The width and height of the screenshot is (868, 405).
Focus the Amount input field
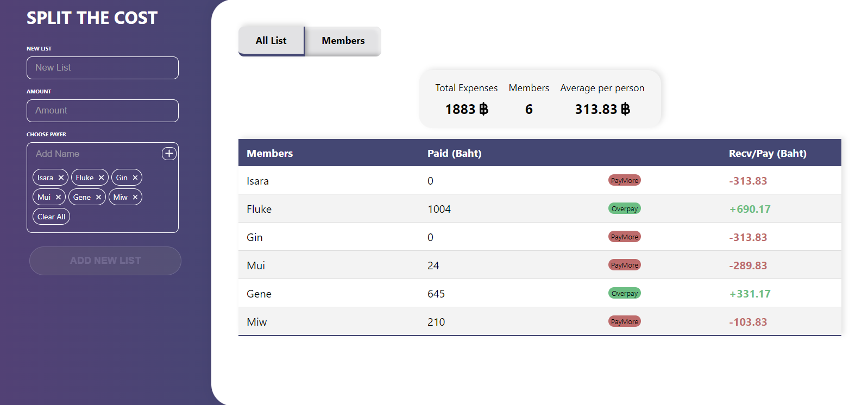pos(103,111)
